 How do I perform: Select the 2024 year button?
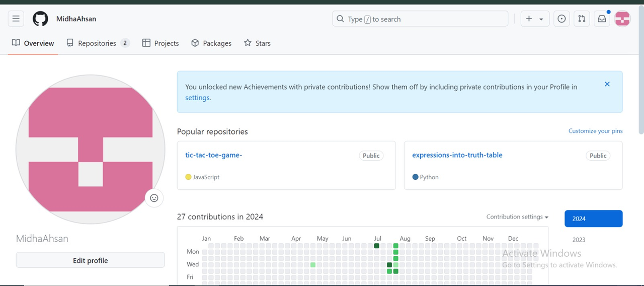pyautogui.click(x=594, y=219)
